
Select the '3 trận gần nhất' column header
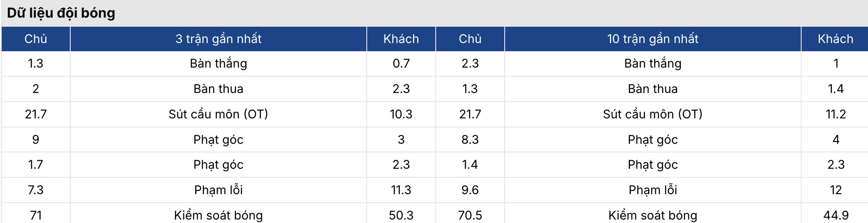click(x=219, y=39)
